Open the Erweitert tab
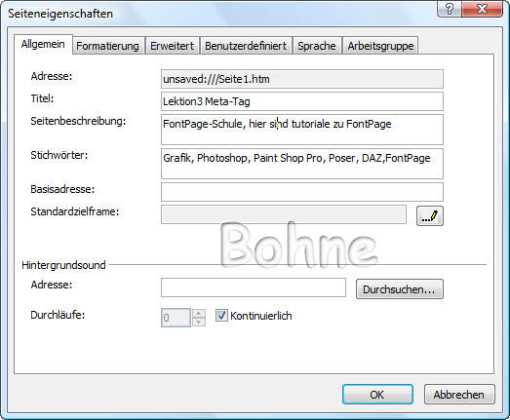 [x=172, y=46]
